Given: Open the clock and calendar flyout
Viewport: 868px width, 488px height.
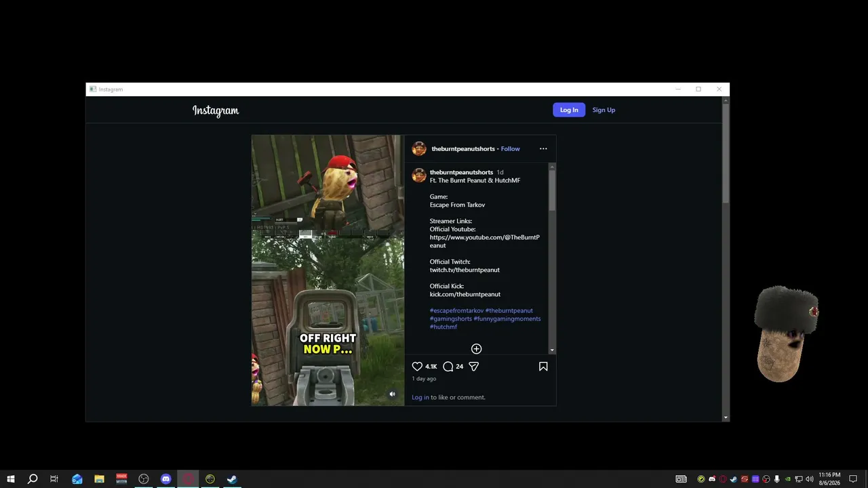Looking at the screenshot, I should pyautogui.click(x=829, y=479).
